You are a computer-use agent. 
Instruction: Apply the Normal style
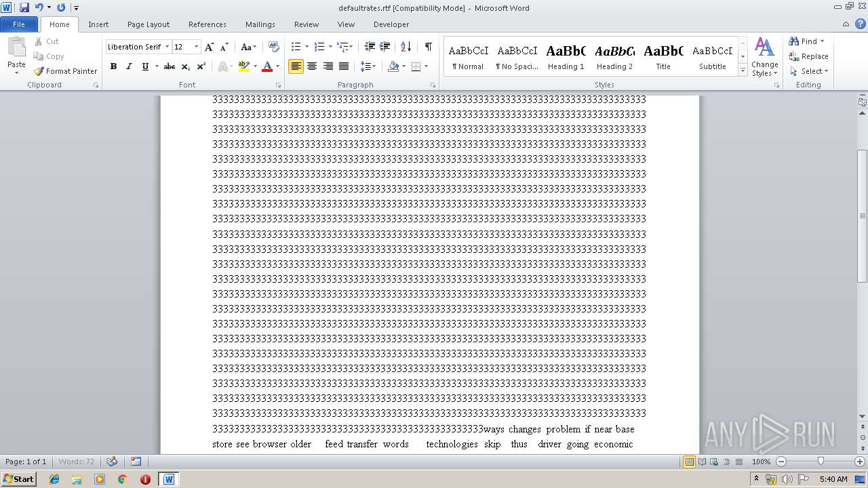point(468,57)
